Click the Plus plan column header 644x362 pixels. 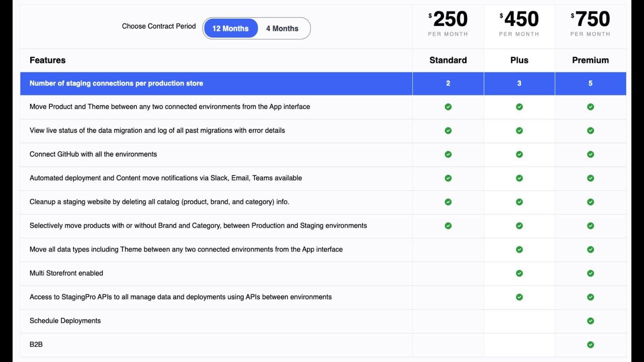coord(519,60)
